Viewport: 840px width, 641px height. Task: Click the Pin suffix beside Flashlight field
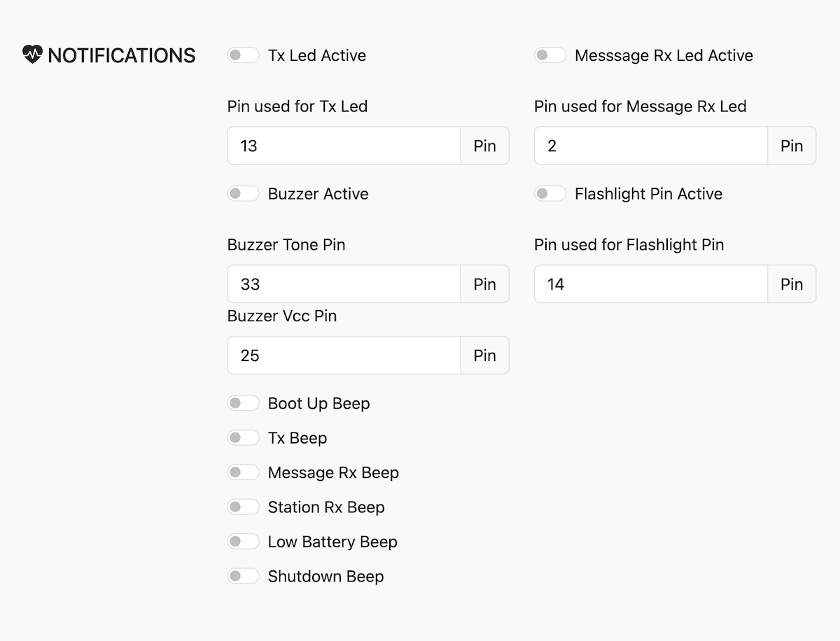coord(792,284)
